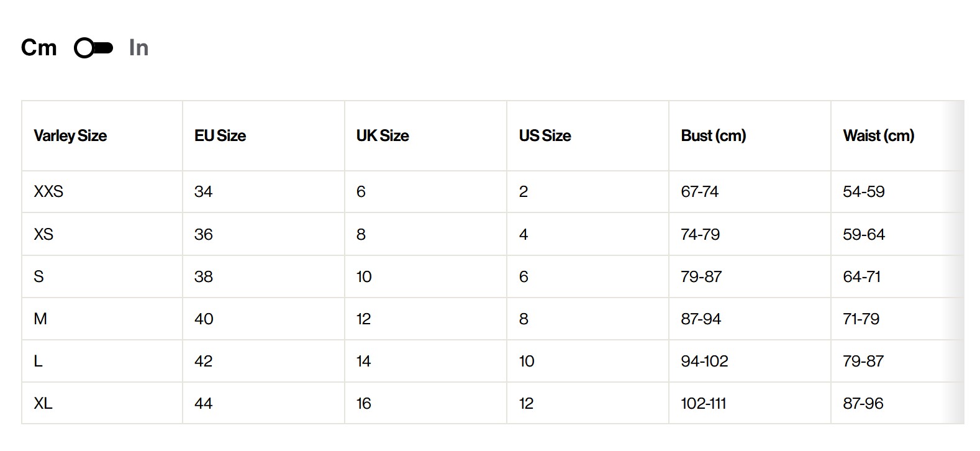This screenshot has height=451, width=980.
Task: Select the XXS size row label
Action: [48, 191]
